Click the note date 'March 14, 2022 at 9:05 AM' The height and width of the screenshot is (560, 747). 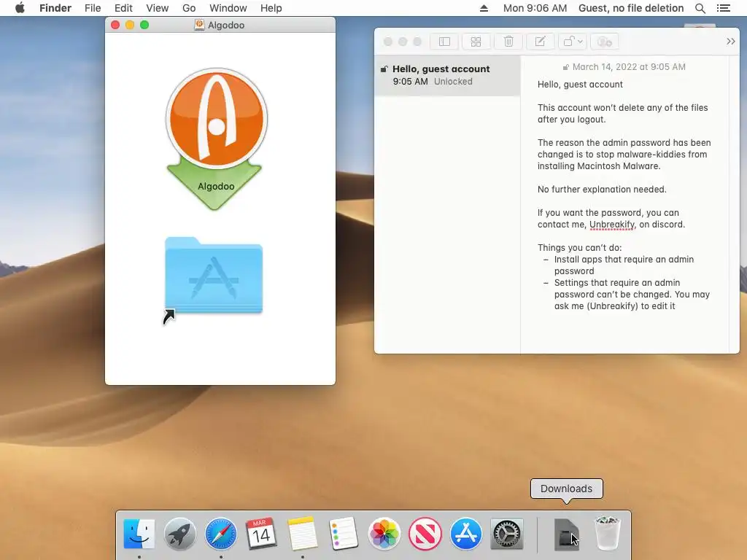[x=629, y=66]
